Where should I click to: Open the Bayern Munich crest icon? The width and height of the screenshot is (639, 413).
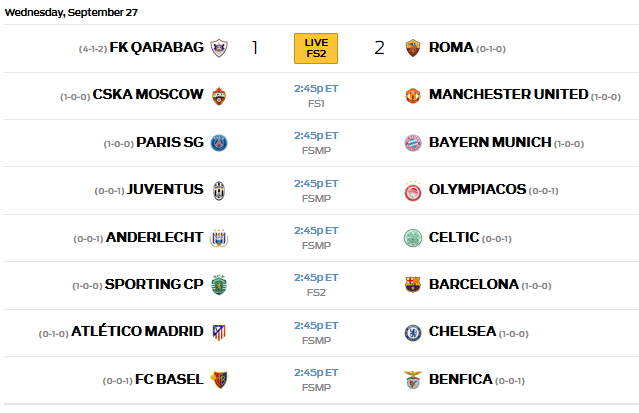pos(413,142)
